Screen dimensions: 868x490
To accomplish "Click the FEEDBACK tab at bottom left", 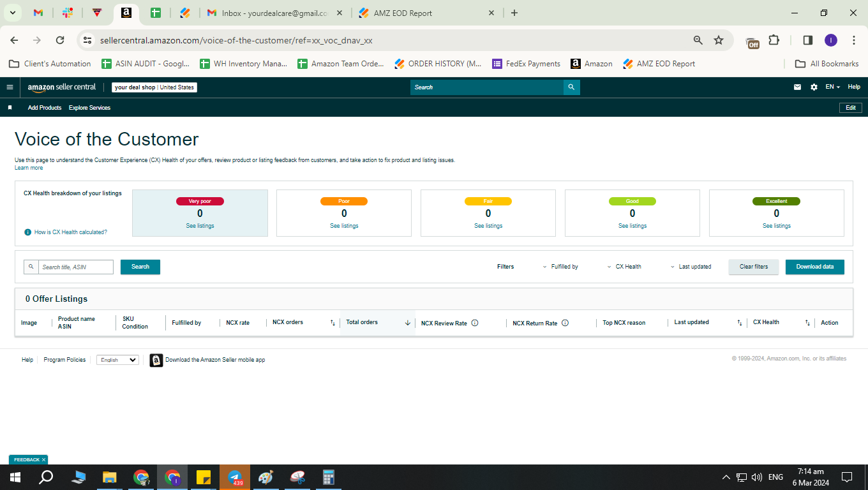I will [x=27, y=459].
